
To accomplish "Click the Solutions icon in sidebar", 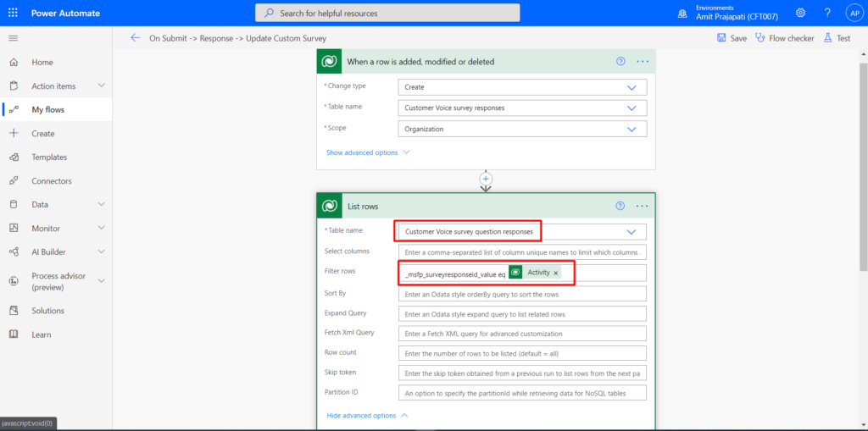I will click(x=14, y=311).
